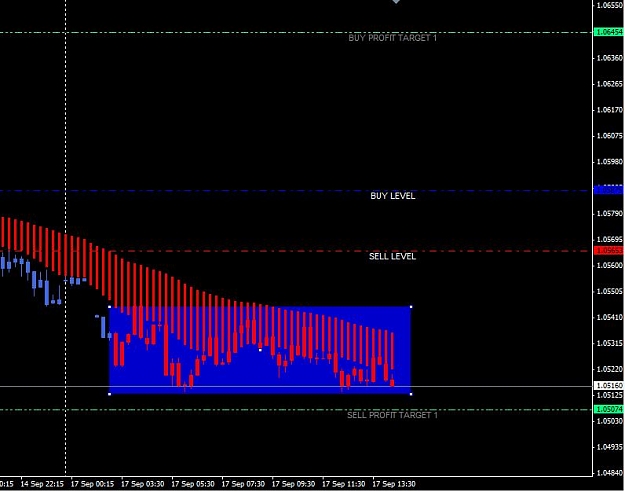This screenshot has height=492, width=625.
Task: Click the 1.05030 price scale value
Action: 609,421
